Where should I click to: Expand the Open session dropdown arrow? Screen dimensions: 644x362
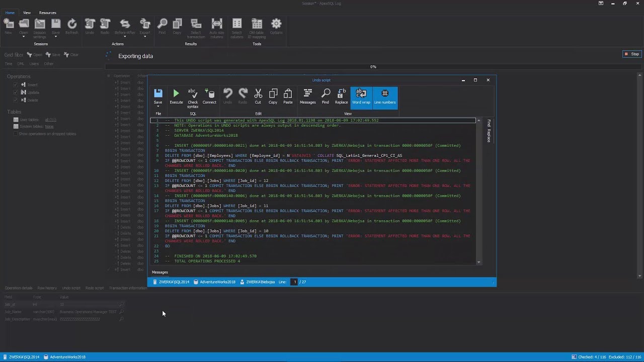point(24,37)
